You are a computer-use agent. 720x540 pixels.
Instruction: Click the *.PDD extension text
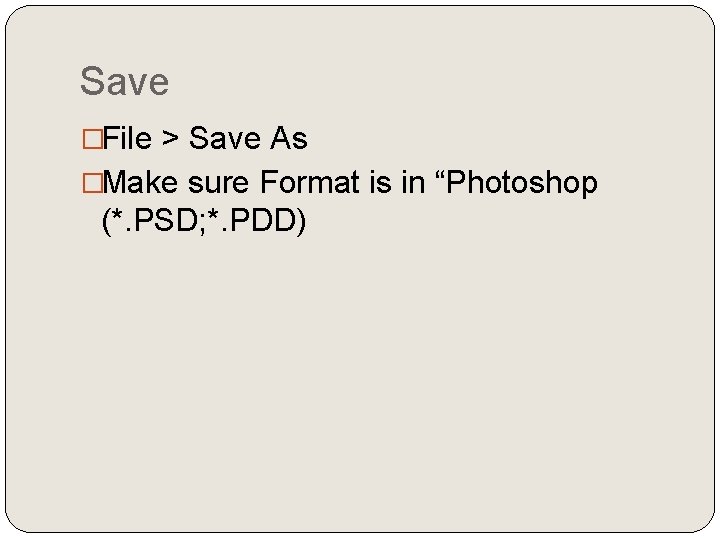click(x=252, y=220)
